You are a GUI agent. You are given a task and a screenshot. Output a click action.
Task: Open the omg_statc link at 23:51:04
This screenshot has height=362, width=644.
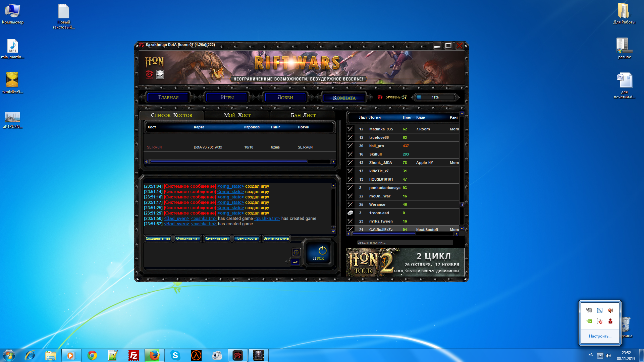pos(230,186)
